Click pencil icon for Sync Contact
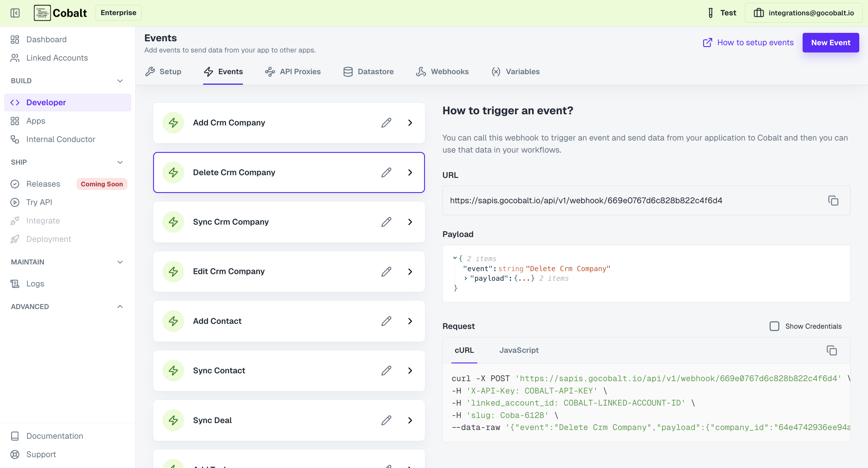This screenshot has height=468, width=868. coord(386,371)
